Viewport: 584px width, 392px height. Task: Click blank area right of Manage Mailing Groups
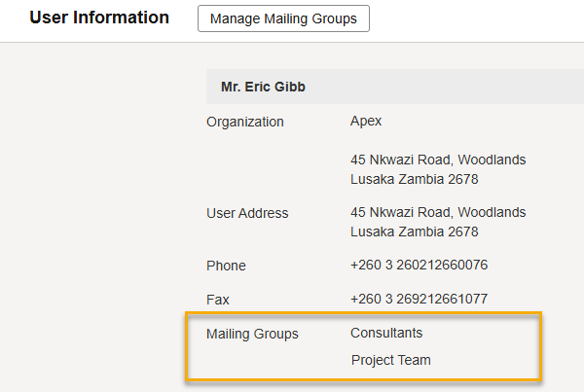point(477,18)
